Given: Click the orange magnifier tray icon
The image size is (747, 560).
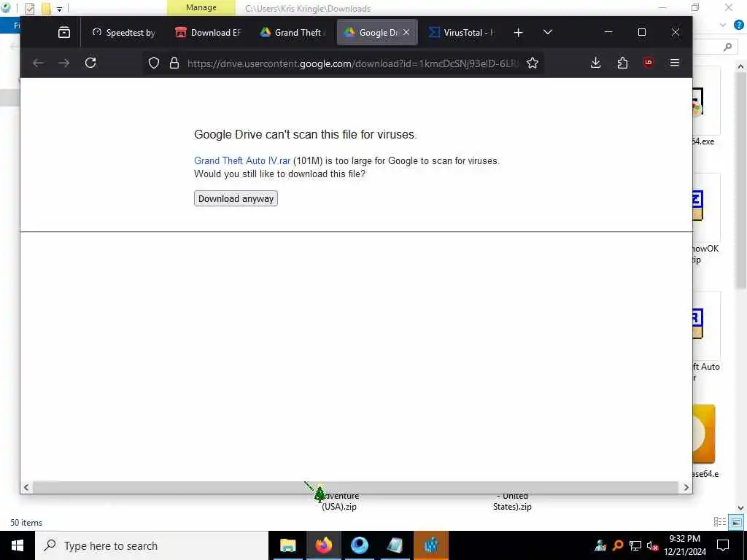Looking at the screenshot, I should pyautogui.click(x=618, y=545).
